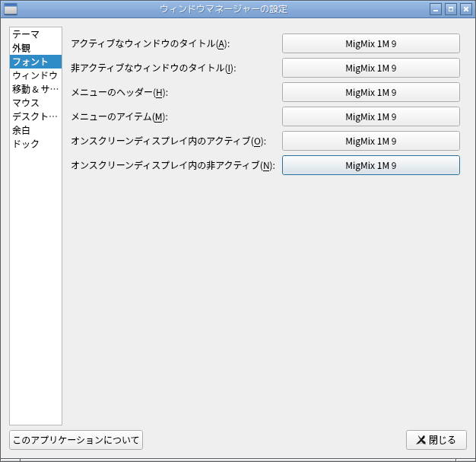Switch to ウィンドウ settings

(x=36, y=75)
